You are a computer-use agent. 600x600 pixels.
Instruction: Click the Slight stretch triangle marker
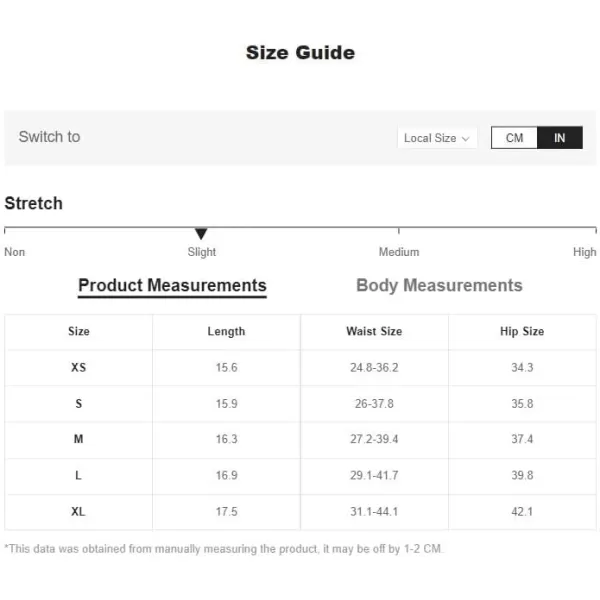201,233
